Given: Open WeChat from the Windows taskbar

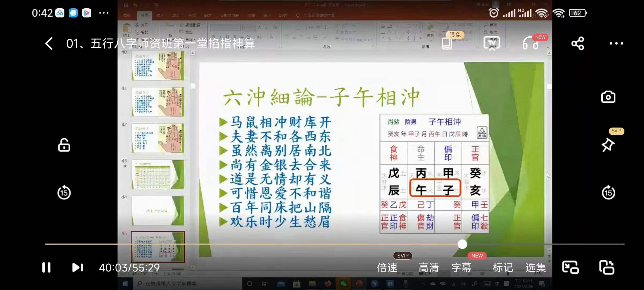Looking at the screenshot, I should point(343,283).
